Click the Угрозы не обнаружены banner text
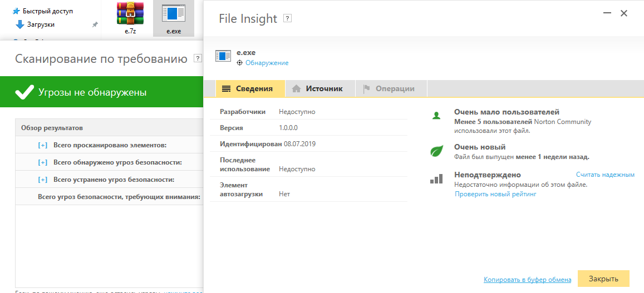The width and height of the screenshot is (644, 293). 92,92
